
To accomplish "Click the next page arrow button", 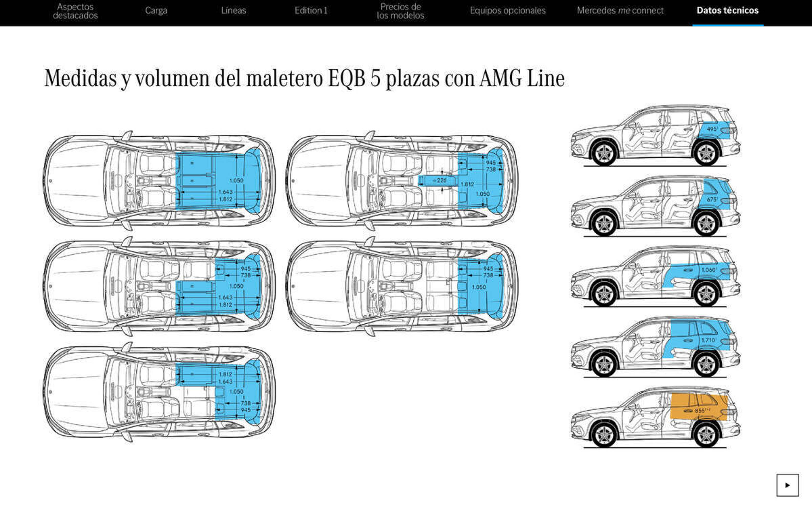I will tap(787, 485).
